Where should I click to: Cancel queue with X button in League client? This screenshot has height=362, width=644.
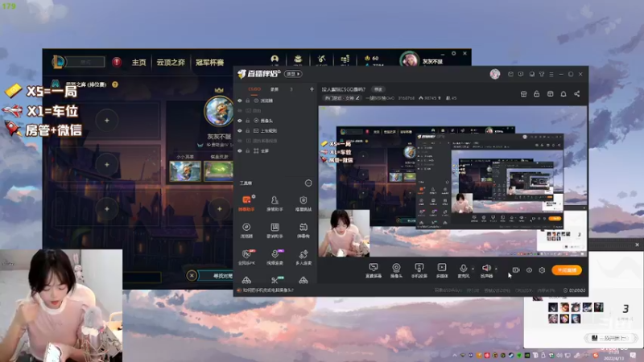[x=192, y=275]
